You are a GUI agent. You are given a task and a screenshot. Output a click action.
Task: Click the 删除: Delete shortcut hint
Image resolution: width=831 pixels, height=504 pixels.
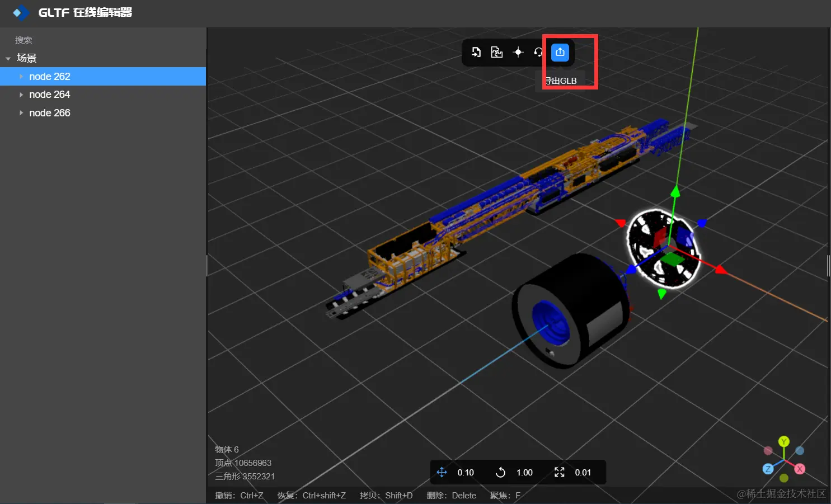(452, 496)
